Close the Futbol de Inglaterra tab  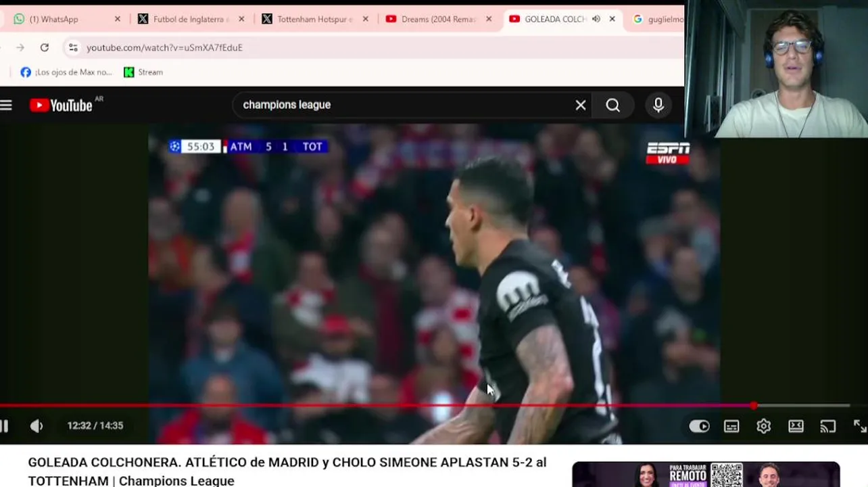pyautogui.click(x=241, y=19)
